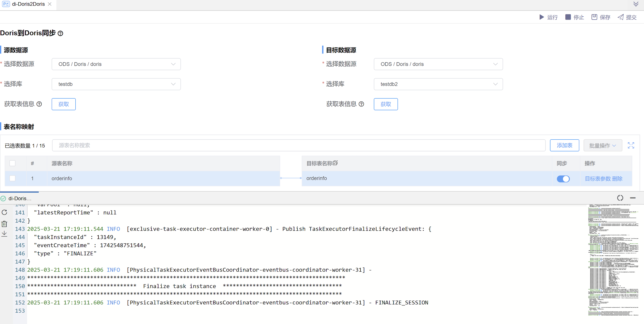The width and height of the screenshot is (644, 324).
Task: Click the refresh icon beside the log
Action: click(5, 212)
